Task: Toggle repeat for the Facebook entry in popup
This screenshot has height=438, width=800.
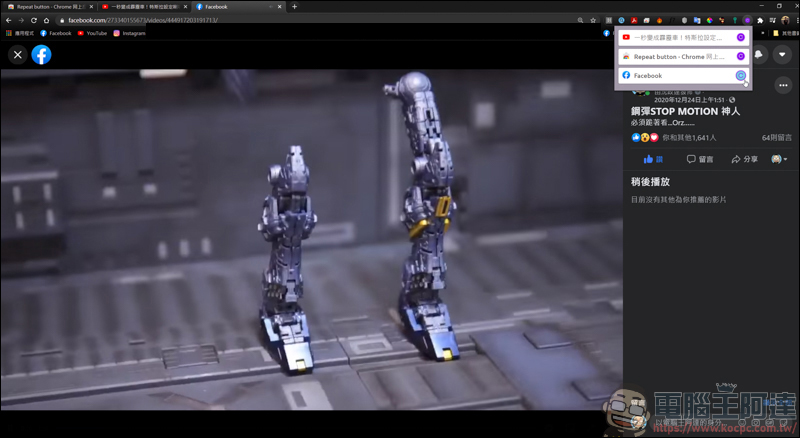Action: click(x=740, y=76)
